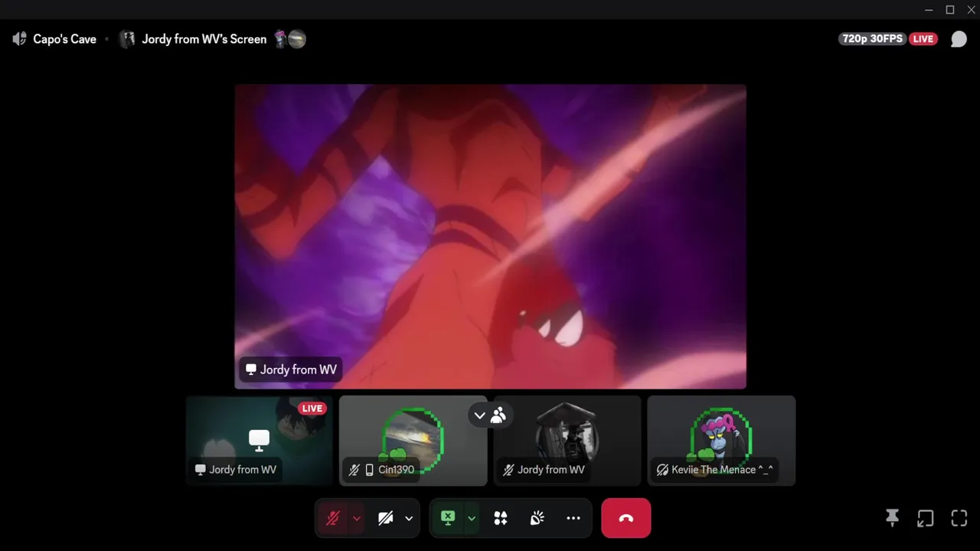Click the main stream video

[490, 236]
